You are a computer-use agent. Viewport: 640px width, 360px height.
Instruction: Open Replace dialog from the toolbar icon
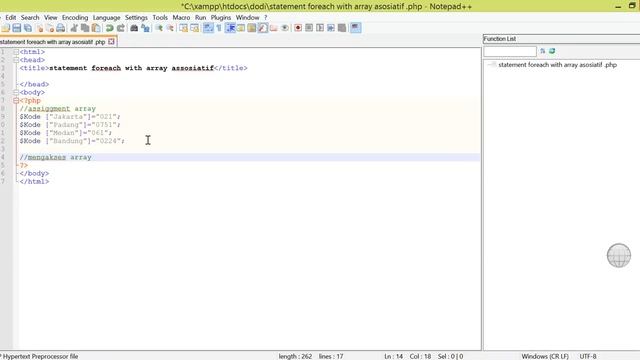pyautogui.click(x=145, y=28)
